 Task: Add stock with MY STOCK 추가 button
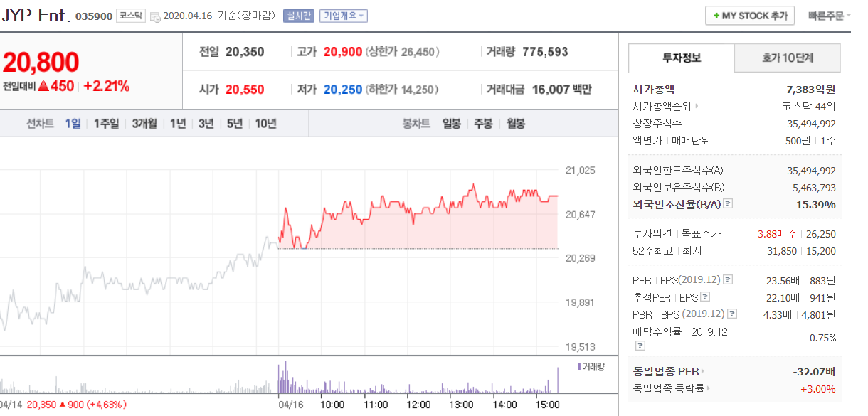click(x=750, y=16)
